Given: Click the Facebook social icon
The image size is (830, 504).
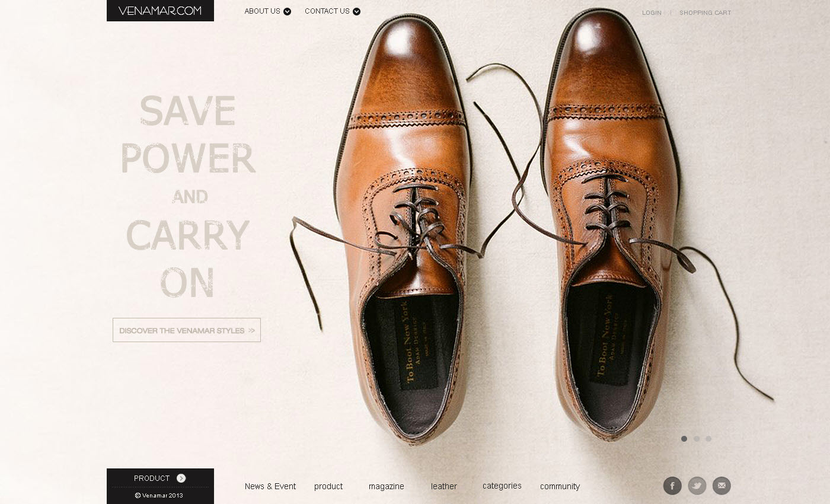Looking at the screenshot, I should tap(672, 486).
